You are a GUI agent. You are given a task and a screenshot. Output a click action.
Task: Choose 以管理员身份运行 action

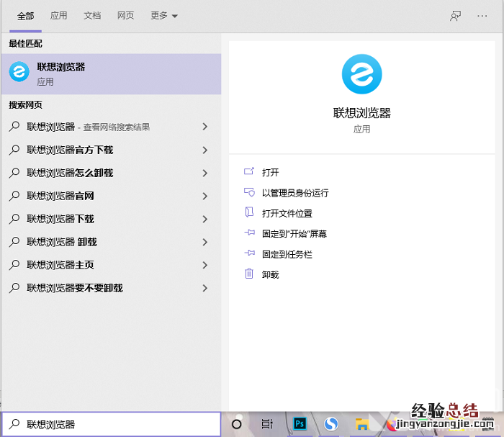294,193
